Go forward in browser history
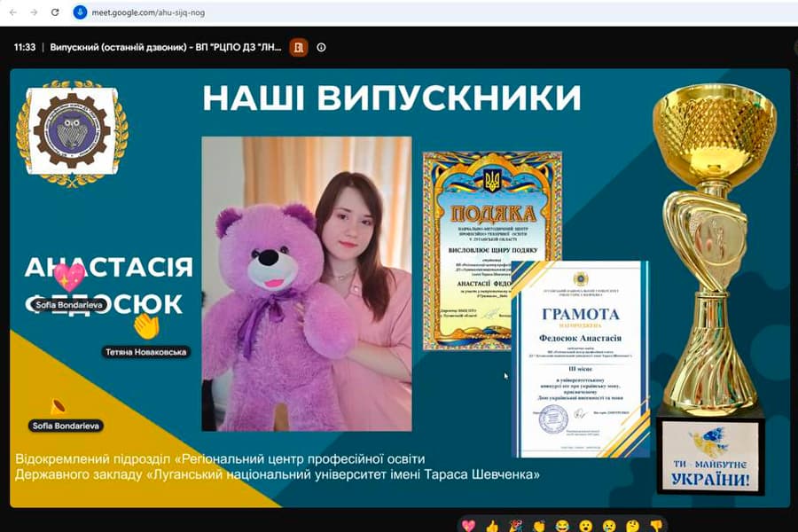Viewport: 798px width, 532px height. point(34,12)
